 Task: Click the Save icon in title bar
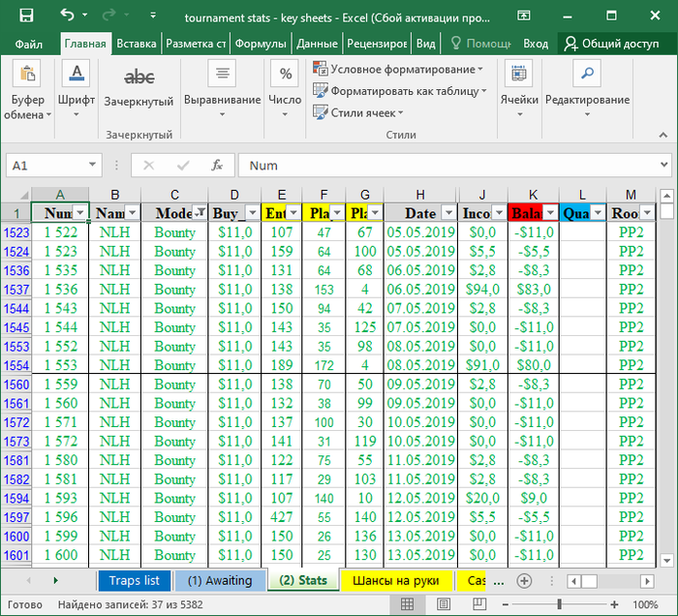click(x=26, y=15)
